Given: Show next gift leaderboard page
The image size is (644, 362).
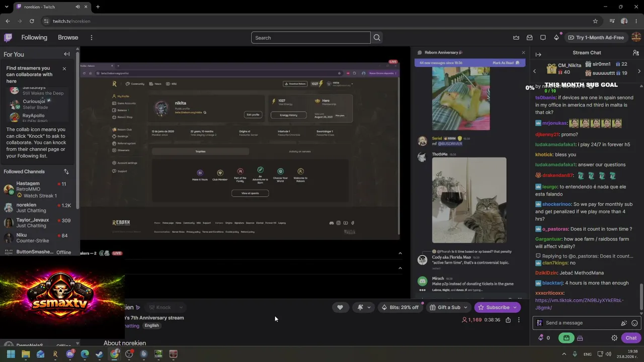Looking at the screenshot, I should 639,71.
